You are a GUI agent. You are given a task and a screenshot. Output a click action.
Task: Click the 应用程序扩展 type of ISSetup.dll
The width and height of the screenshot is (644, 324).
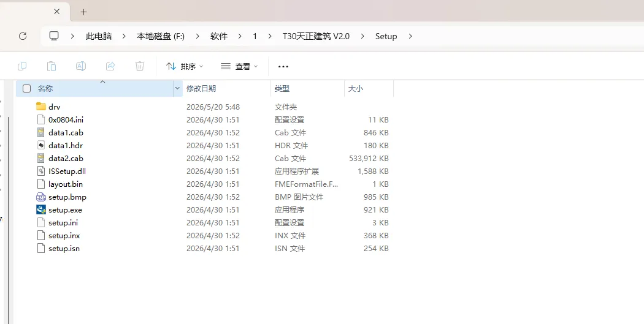(296, 171)
